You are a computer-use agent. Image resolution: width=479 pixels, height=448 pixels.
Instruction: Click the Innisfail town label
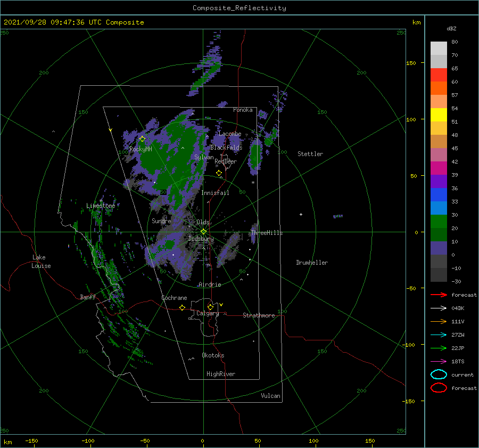[x=215, y=193]
